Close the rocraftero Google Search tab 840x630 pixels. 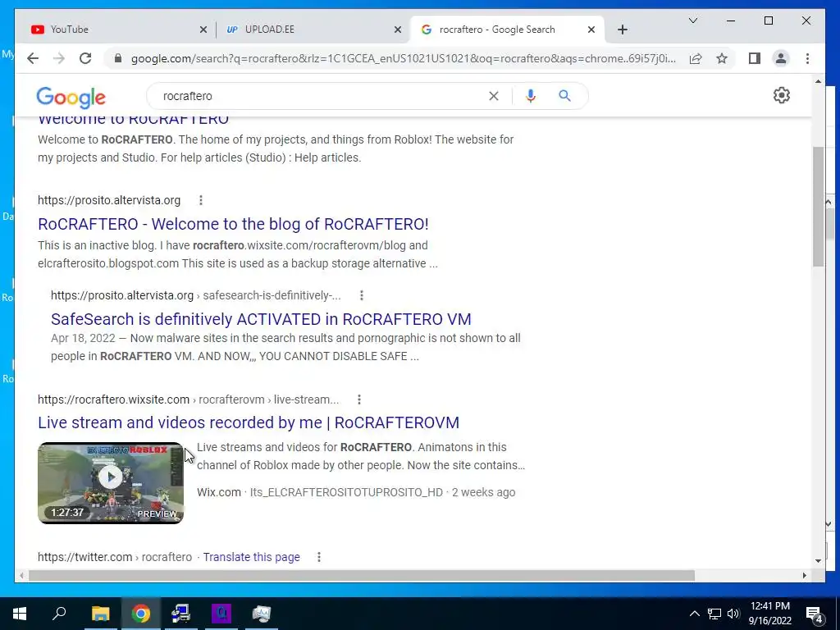click(x=591, y=30)
